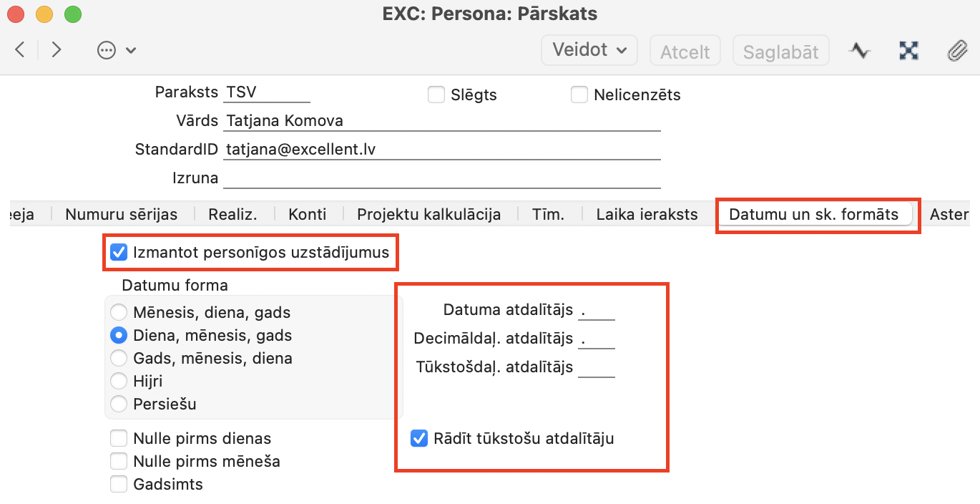Select the Mēnesis, diena, gads option
Screen dimensions: 980x504
click(119, 312)
